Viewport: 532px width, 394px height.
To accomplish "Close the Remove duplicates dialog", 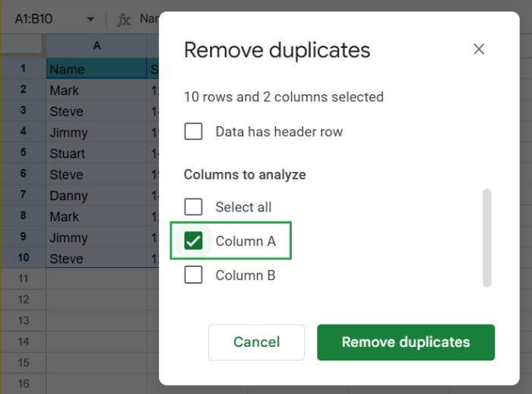I will pos(479,49).
